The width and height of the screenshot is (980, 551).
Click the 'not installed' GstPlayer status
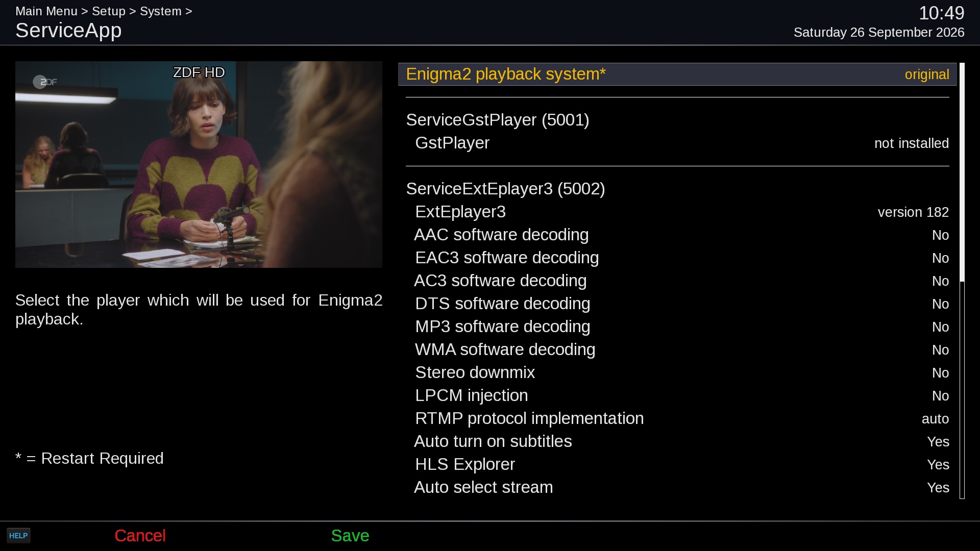[912, 143]
